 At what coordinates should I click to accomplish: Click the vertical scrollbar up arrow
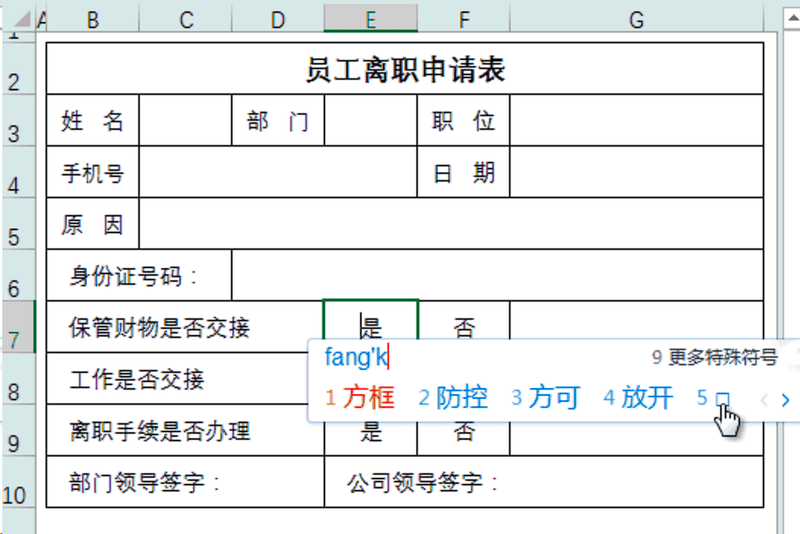tap(792, 19)
